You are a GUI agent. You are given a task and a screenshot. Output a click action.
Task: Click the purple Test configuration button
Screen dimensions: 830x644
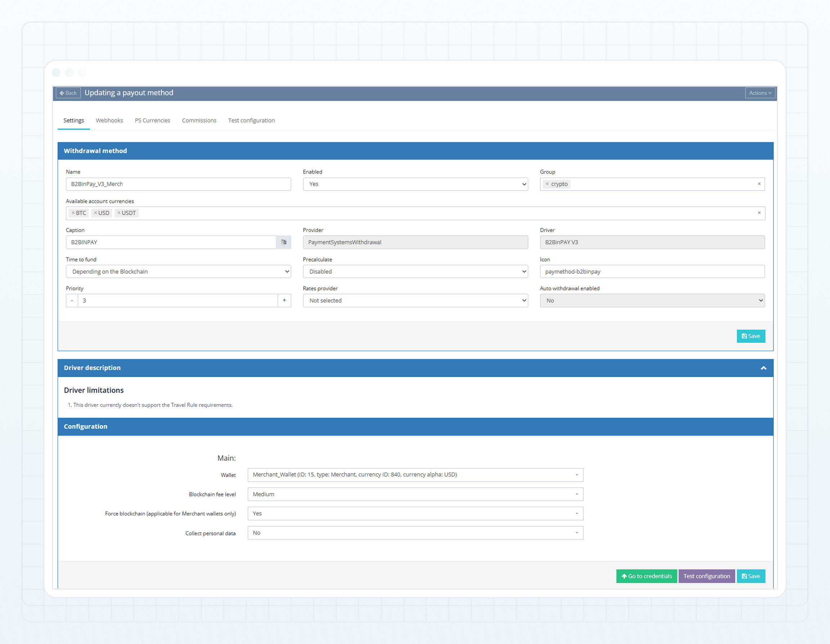pyautogui.click(x=706, y=576)
